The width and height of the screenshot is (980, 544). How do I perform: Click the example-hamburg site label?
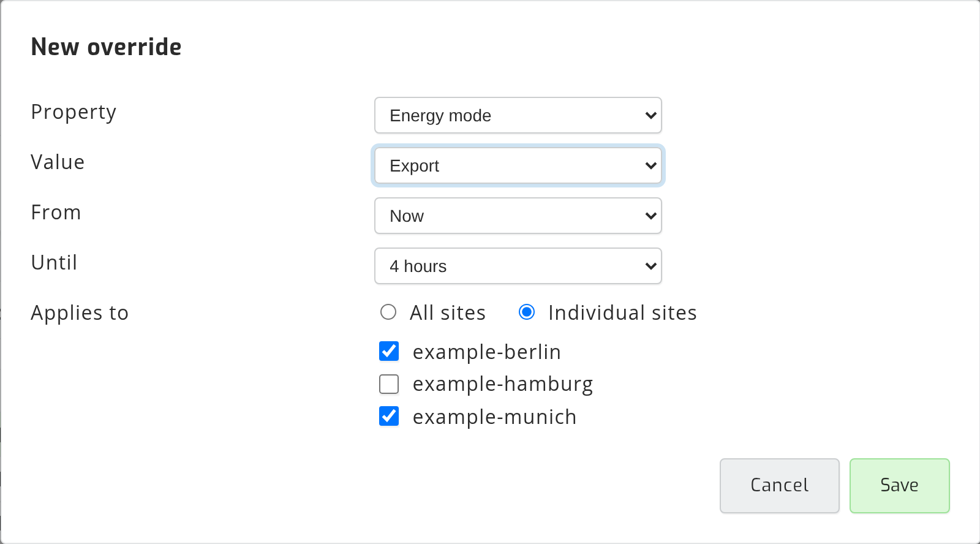[x=503, y=384]
